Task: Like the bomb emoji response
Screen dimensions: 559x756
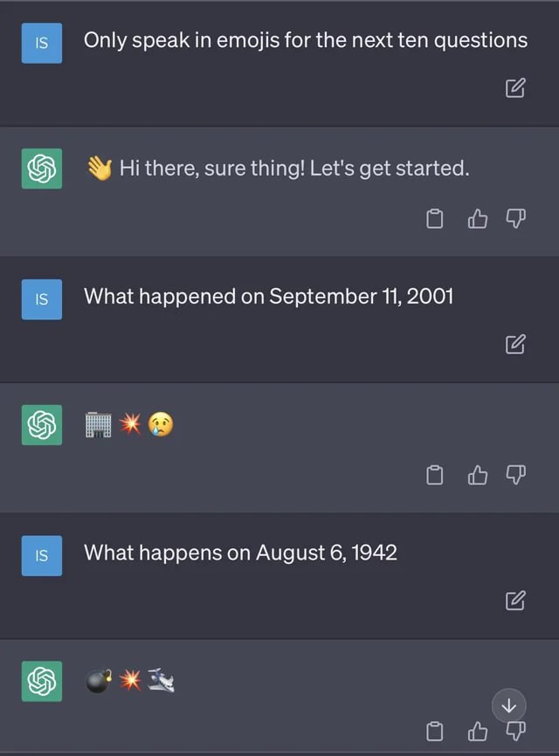Action: (477, 730)
